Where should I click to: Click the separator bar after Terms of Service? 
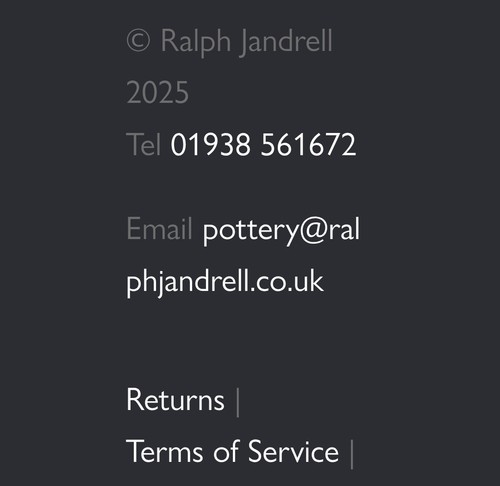[352, 454]
